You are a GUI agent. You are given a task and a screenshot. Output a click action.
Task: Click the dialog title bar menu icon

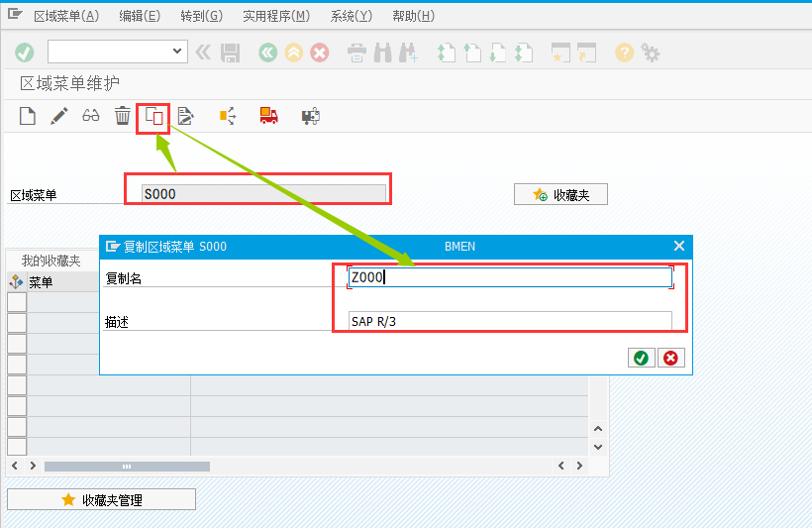coord(112,246)
